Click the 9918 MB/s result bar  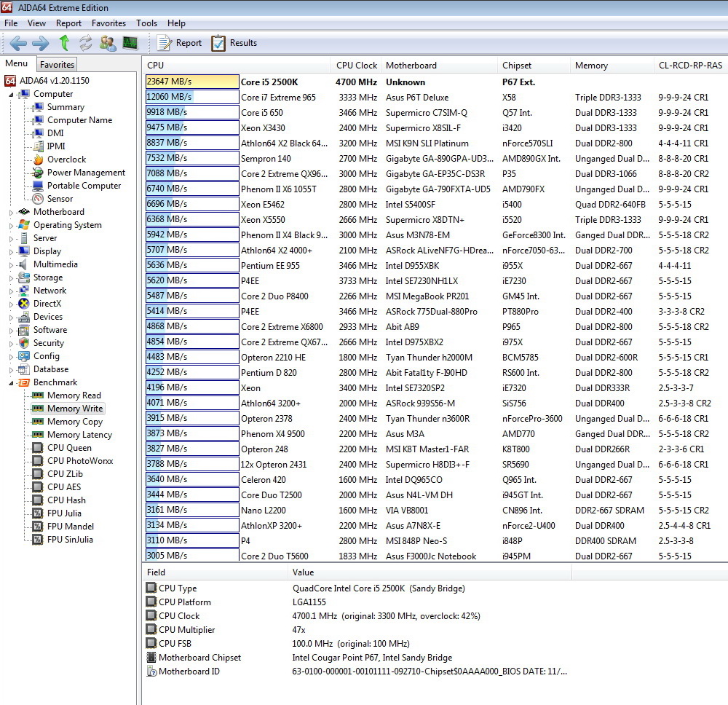(x=192, y=112)
